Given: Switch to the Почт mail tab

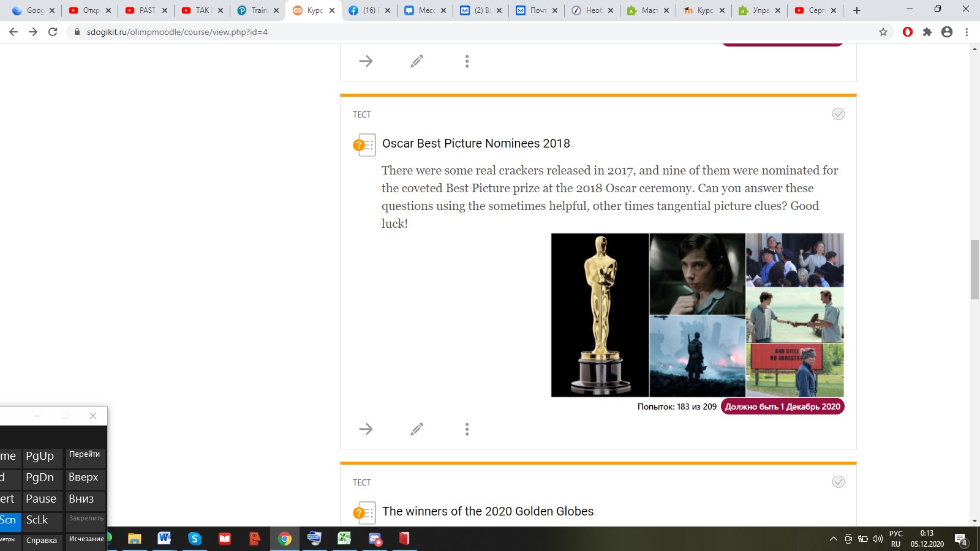Looking at the screenshot, I should pyautogui.click(x=537, y=10).
